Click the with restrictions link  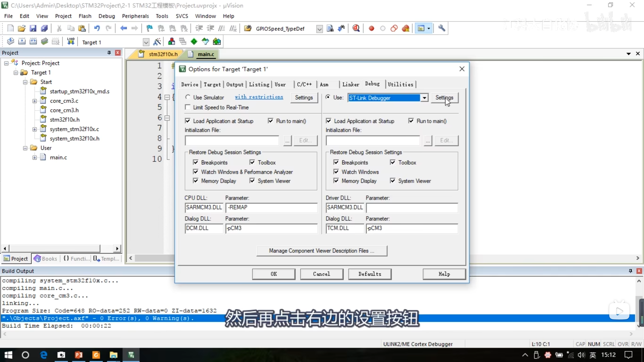259,97
